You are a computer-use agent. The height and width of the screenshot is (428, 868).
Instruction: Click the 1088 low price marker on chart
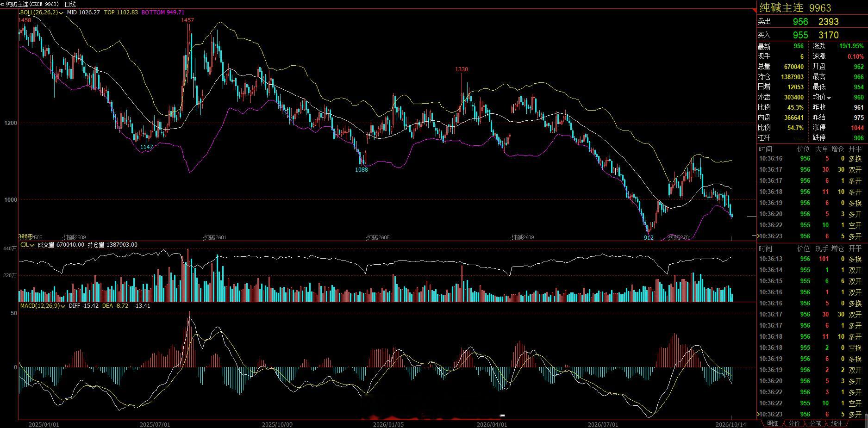pos(362,170)
